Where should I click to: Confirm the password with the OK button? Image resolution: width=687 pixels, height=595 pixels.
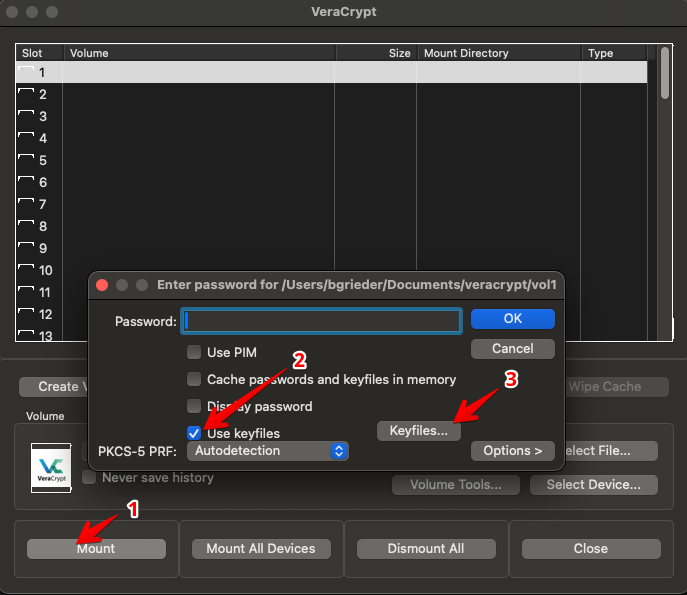tap(513, 319)
